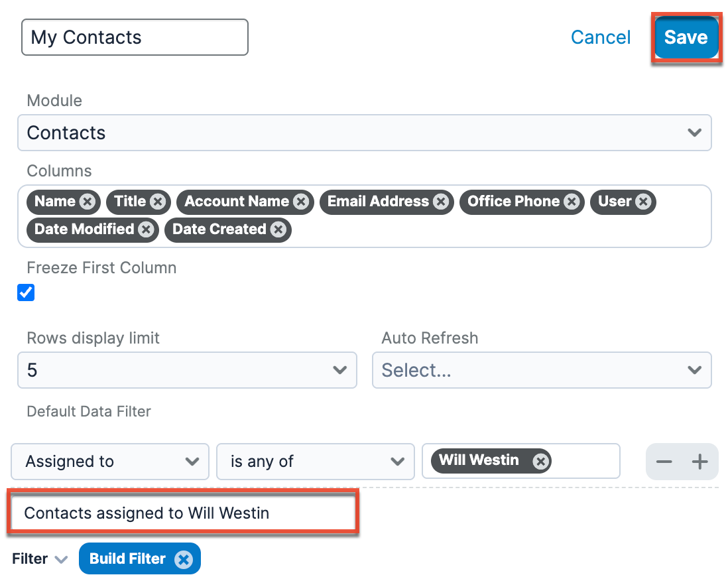Click the filter name text field
Viewport: 728px width, 581px height.
183,513
